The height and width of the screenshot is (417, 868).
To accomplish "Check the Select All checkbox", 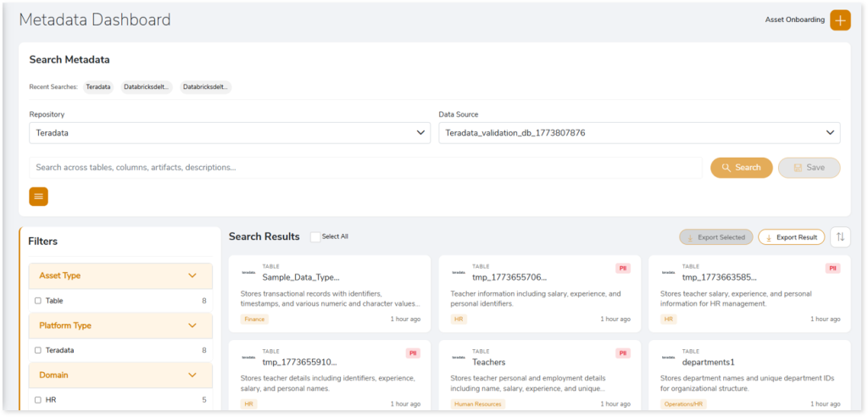I will (315, 236).
